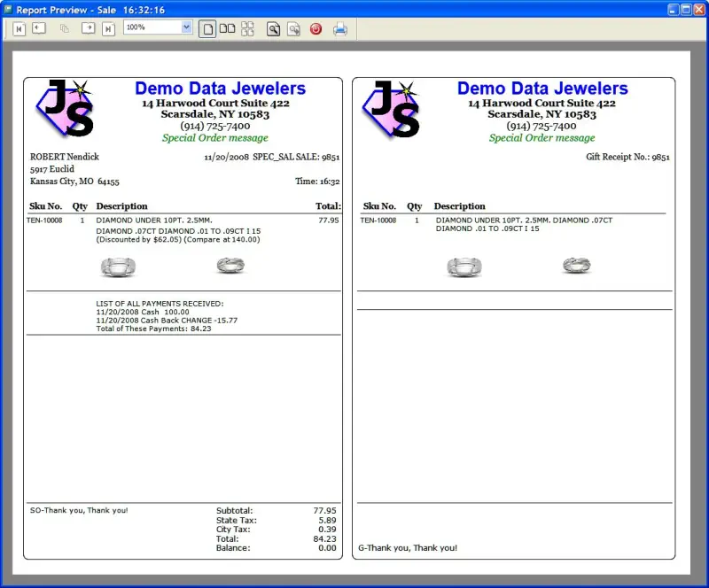This screenshot has width=709, height=588.
Task: Switch to single page view
Action: [207, 29]
